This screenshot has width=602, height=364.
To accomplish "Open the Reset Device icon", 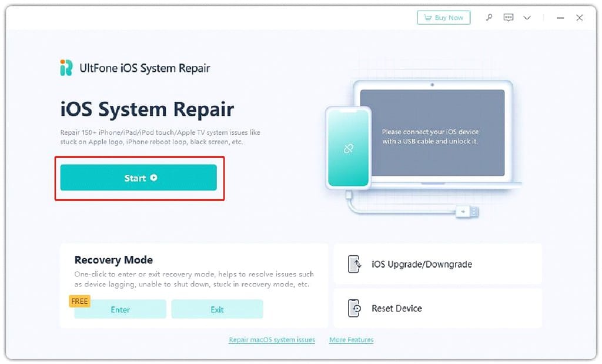I will point(354,308).
